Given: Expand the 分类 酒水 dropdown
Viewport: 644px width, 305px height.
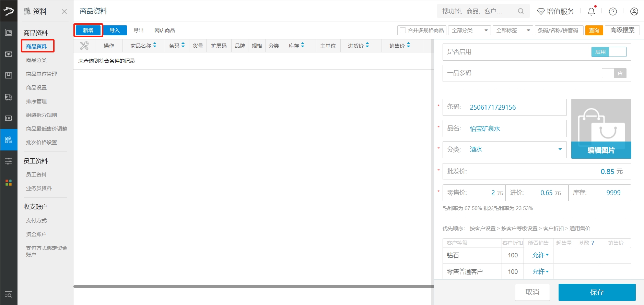Looking at the screenshot, I should tap(560, 149).
